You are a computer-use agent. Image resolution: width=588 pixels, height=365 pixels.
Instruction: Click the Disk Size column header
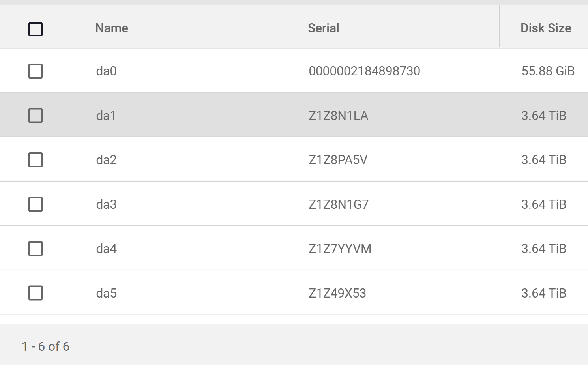tap(545, 28)
